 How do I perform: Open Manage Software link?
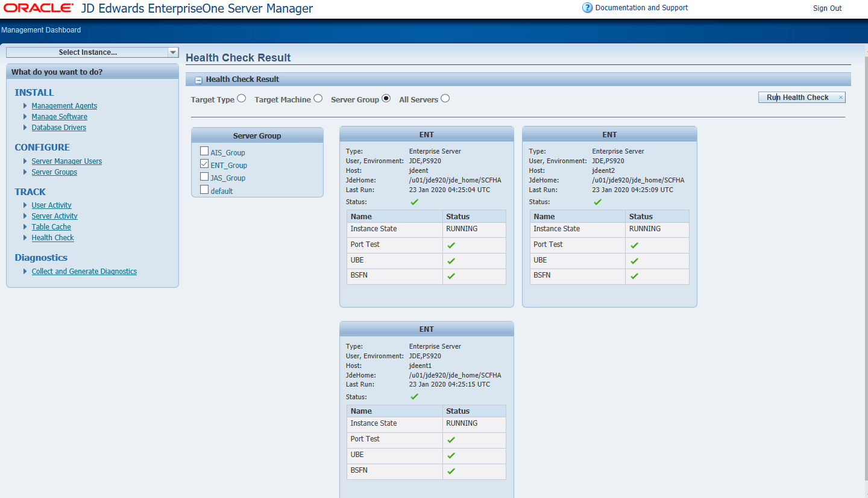60,117
